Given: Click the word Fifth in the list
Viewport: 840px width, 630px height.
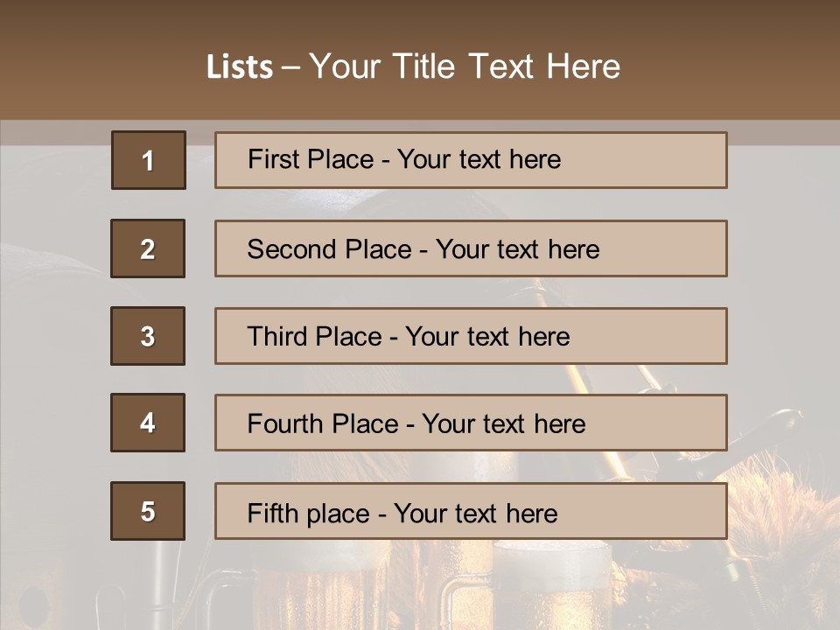Looking at the screenshot, I should point(272,513).
